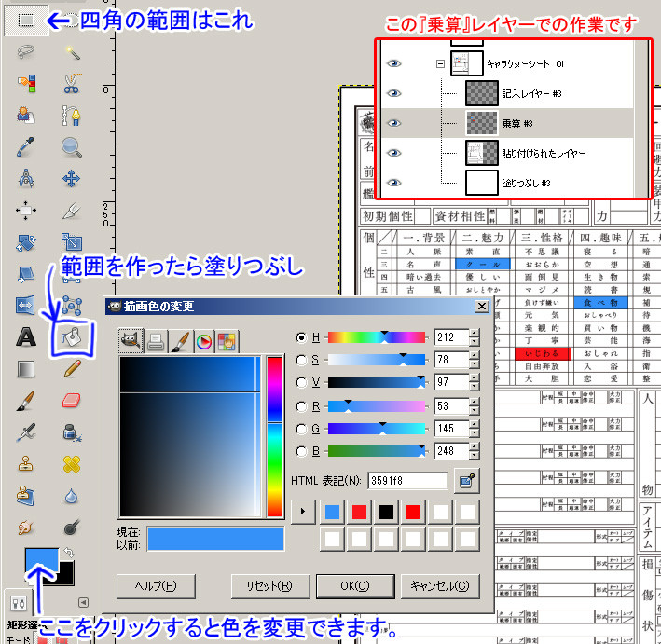Select the V value radio button
This screenshot has width=661, height=644.
click(301, 382)
